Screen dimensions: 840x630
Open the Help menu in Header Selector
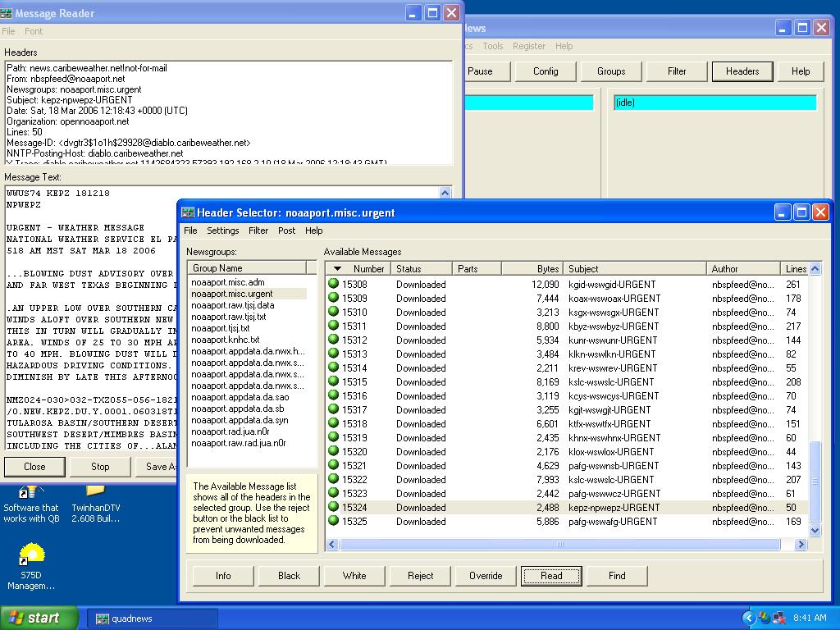tap(314, 231)
